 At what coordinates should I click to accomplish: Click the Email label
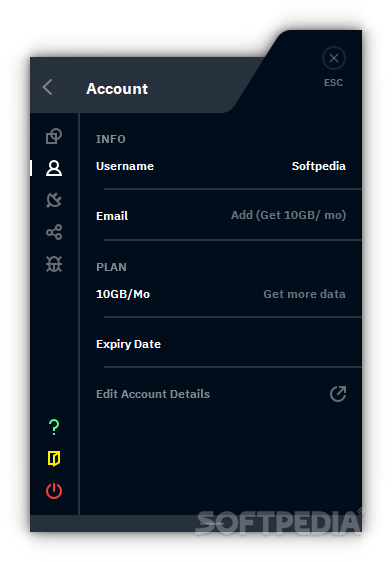pyautogui.click(x=112, y=216)
